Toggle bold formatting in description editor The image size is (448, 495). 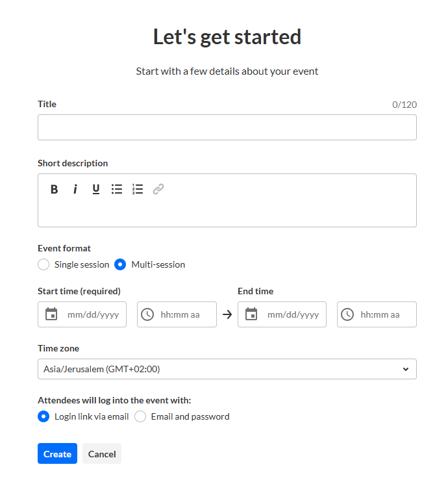55,189
